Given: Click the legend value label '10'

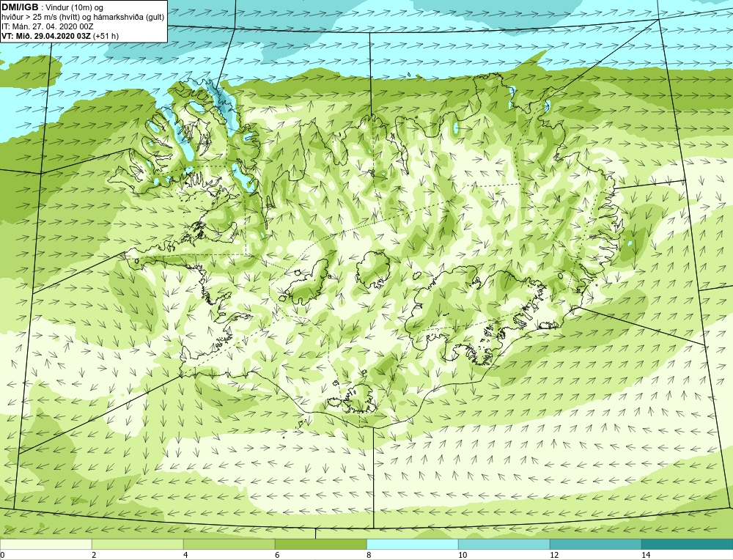Looking at the screenshot, I should [463, 555].
